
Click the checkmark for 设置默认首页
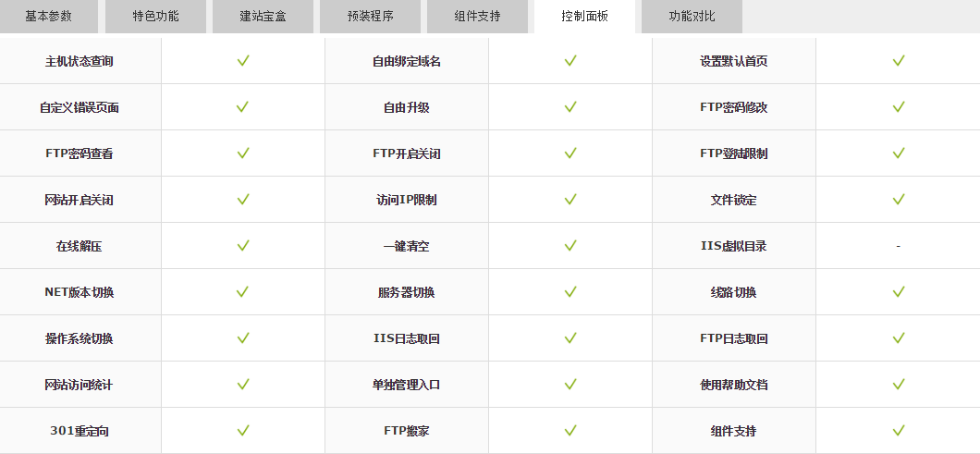click(898, 61)
